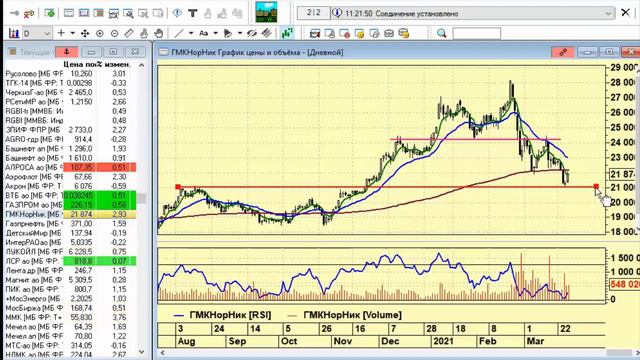Click the zoom in circle-plus icon
The image size is (640, 360).
tap(100, 33)
